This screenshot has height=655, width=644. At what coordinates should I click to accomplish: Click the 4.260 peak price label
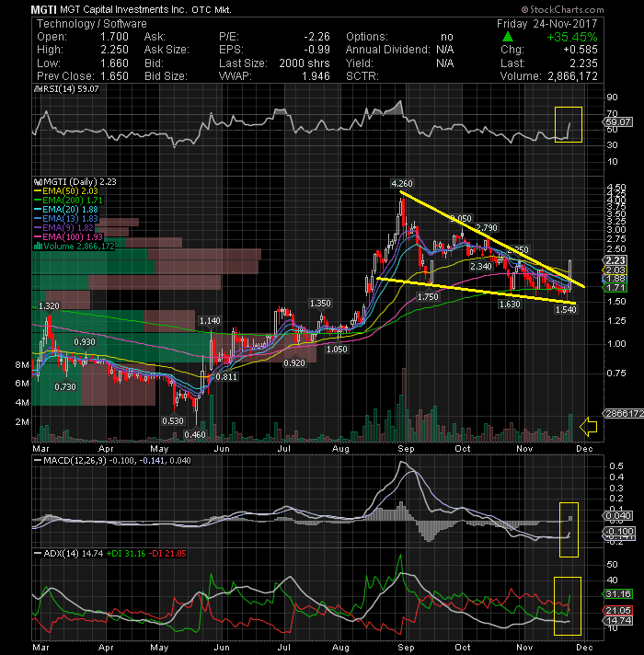(402, 183)
